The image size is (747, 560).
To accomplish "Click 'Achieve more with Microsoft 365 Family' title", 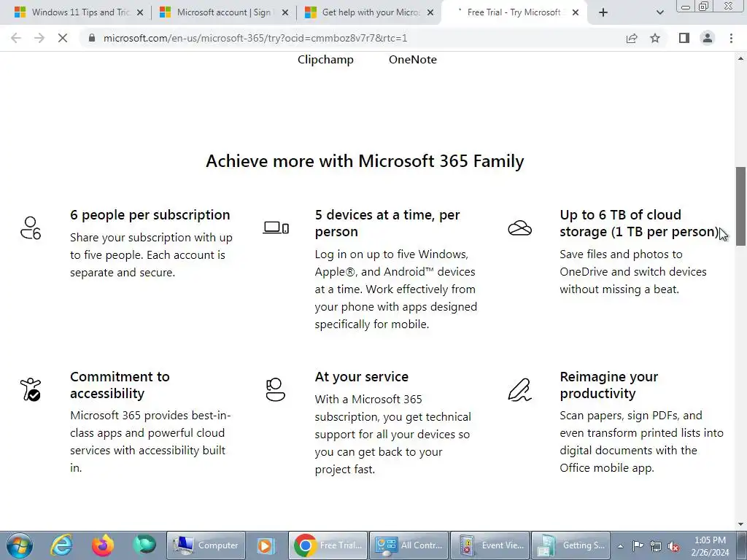I will [x=365, y=161].
